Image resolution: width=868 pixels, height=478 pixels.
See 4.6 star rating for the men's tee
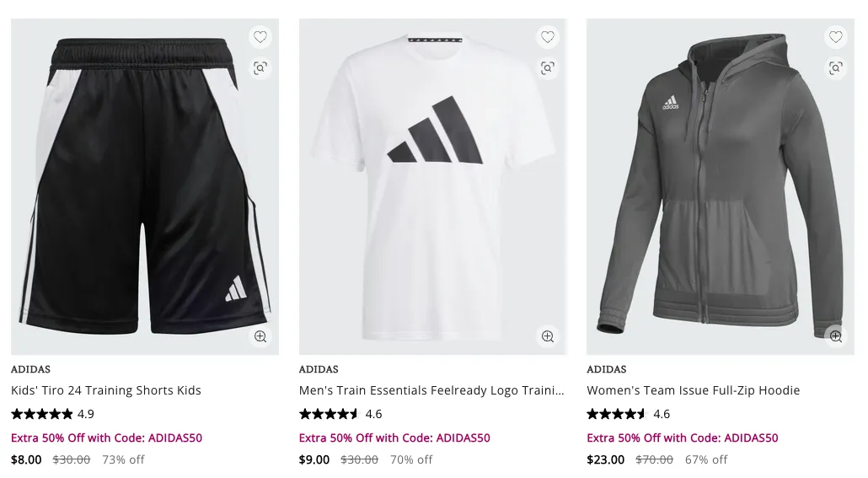[x=340, y=414]
